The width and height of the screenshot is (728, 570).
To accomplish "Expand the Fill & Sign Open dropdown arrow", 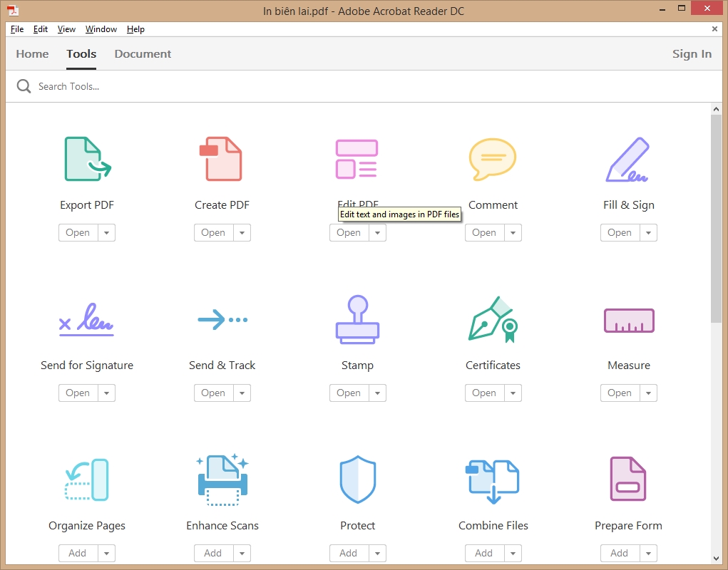I will (x=649, y=233).
